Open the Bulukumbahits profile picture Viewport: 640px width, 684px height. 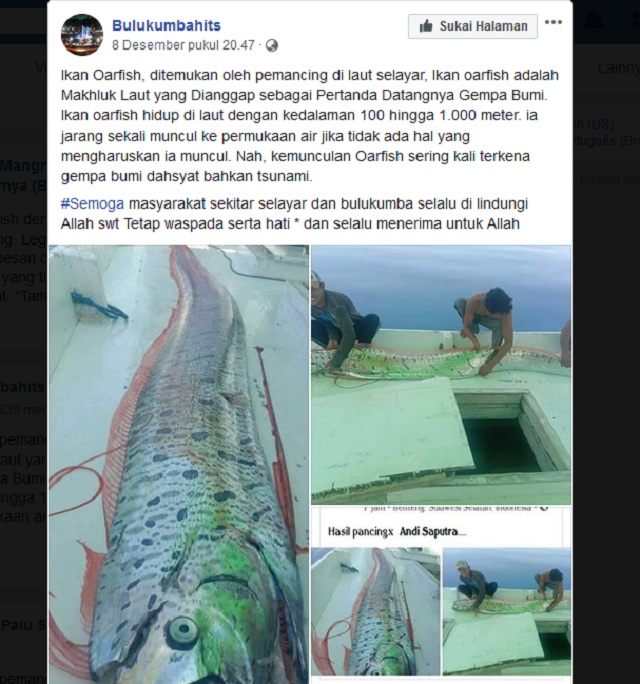point(82,35)
